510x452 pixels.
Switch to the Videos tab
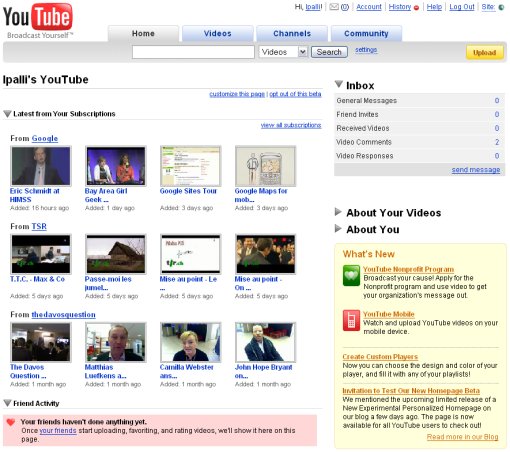217,34
